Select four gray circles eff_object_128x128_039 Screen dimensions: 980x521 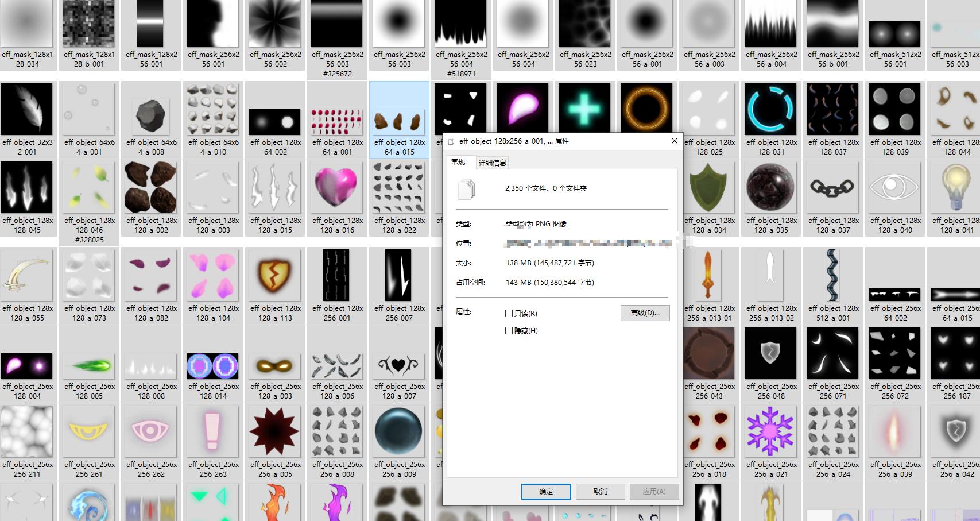(894, 109)
